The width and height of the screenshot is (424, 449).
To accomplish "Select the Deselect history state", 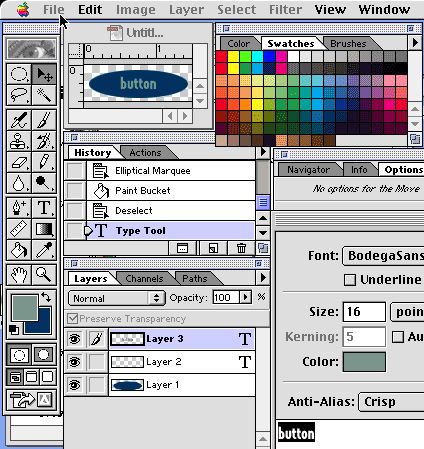I will [x=170, y=211].
